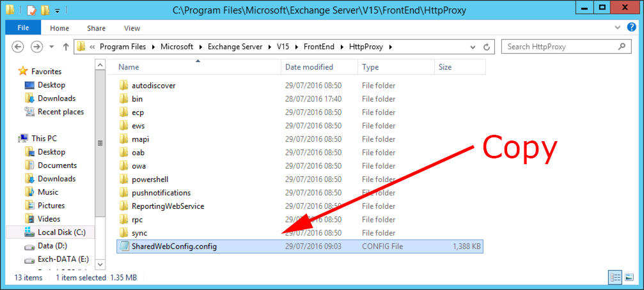Select the powershell folder icon

[x=123, y=179]
